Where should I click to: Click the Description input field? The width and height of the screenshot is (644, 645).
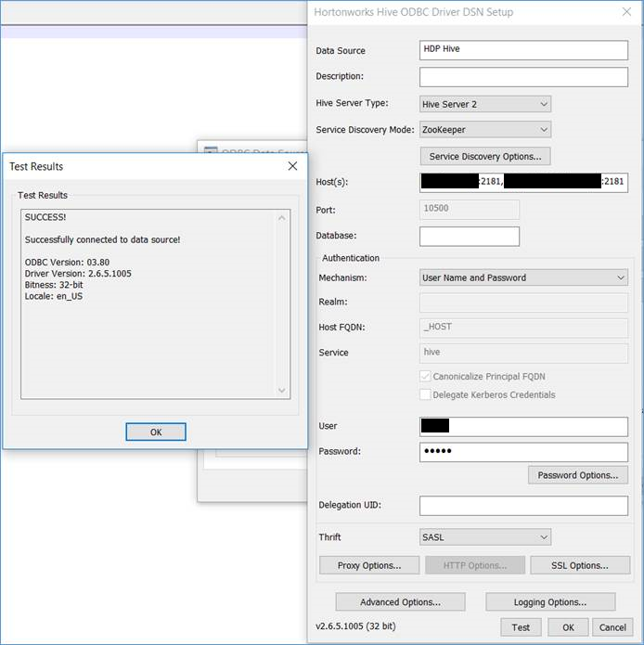(523, 77)
